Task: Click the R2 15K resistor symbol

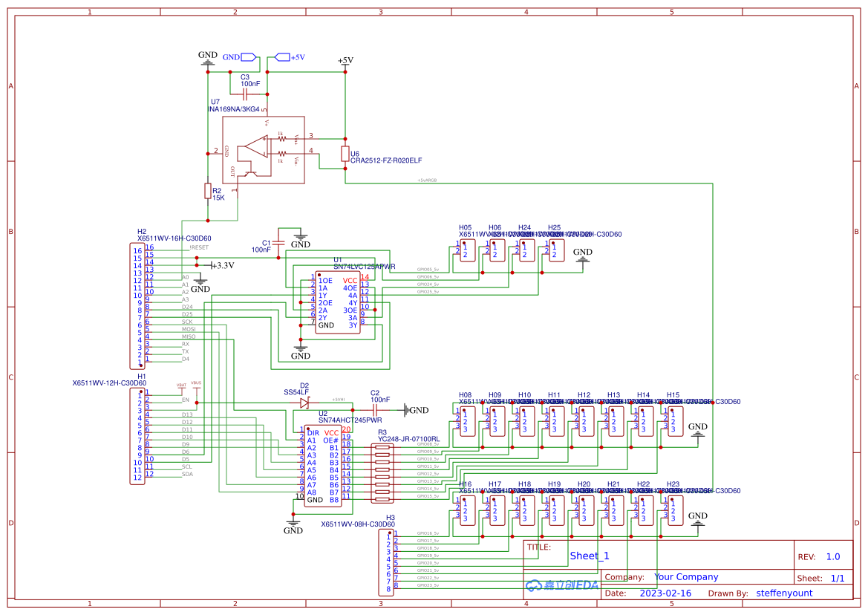Action: pyautogui.click(x=208, y=192)
